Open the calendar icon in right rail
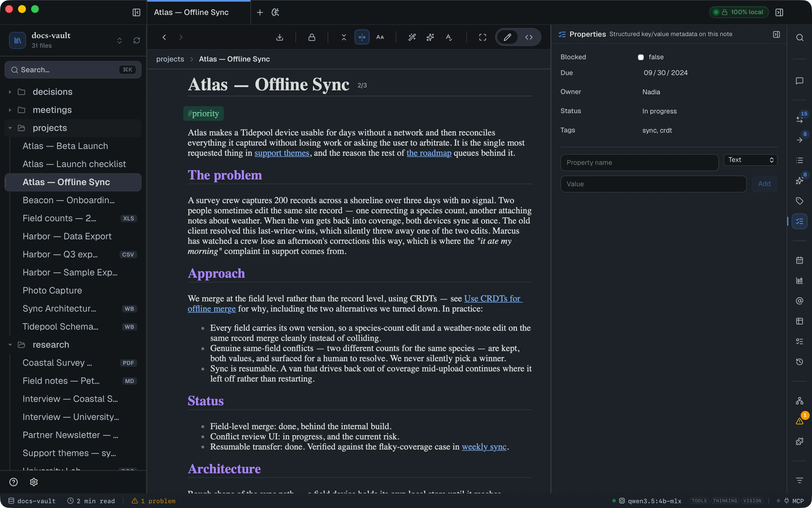 click(x=800, y=260)
